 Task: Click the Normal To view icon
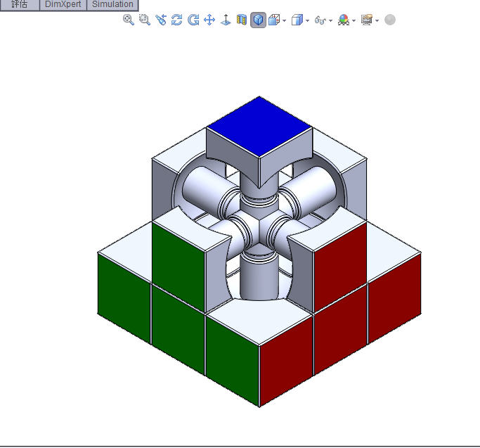pyautogui.click(x=226, y=20)
